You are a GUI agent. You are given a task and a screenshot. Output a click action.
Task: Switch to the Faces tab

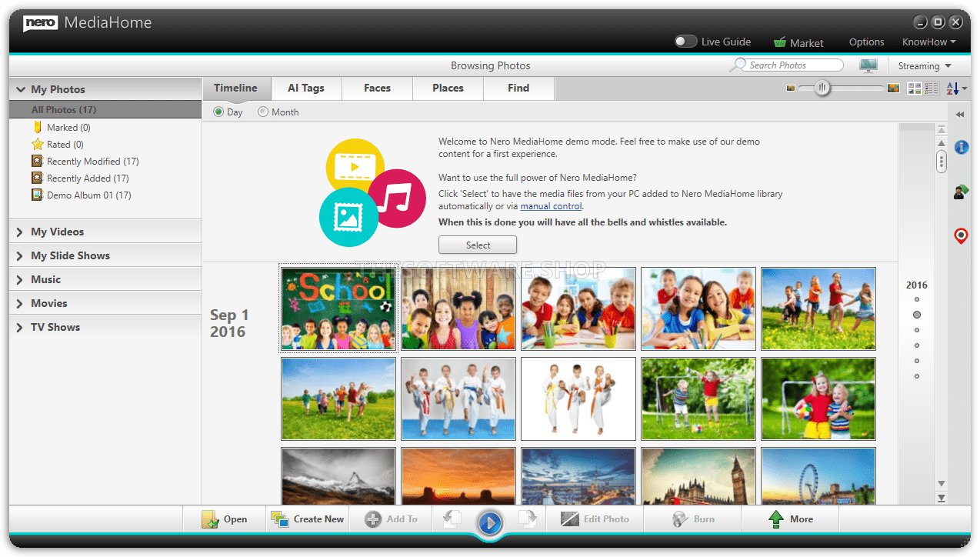[x=377, y=88]
